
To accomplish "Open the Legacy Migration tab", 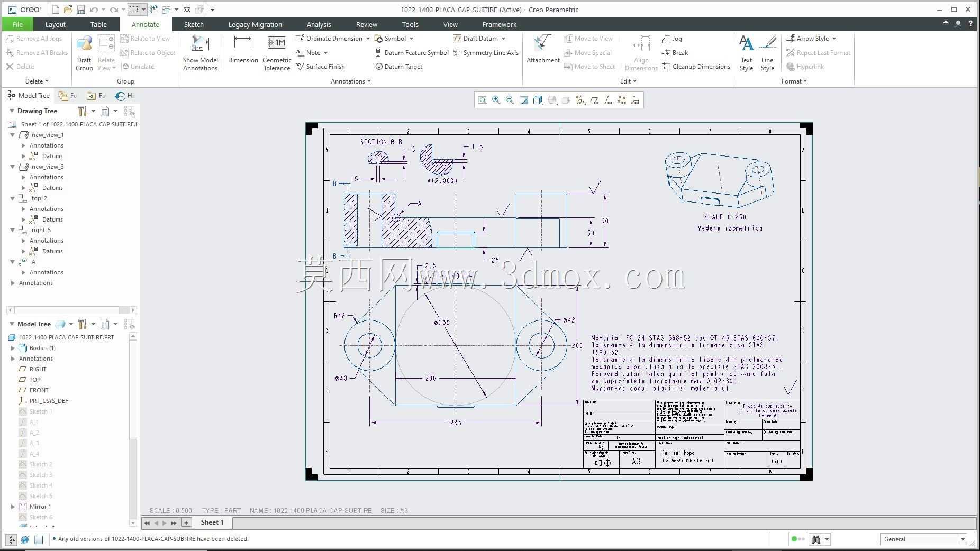I will (255, 24).
